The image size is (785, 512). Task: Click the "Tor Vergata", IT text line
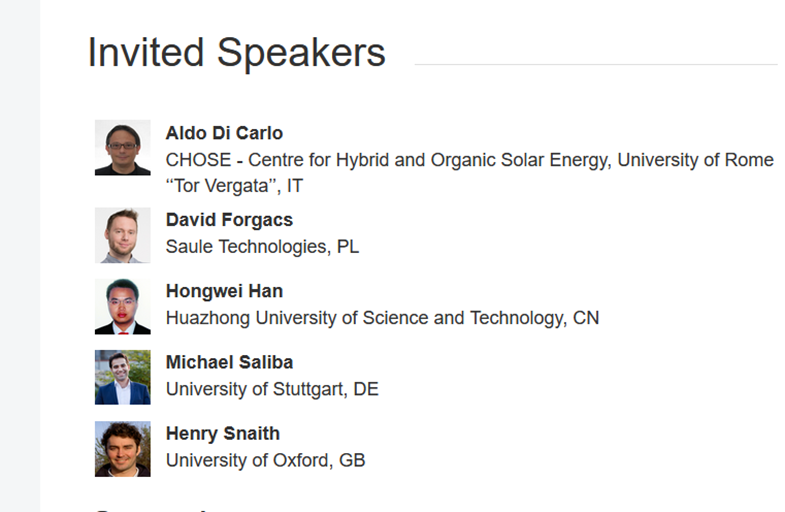(234, 186)
